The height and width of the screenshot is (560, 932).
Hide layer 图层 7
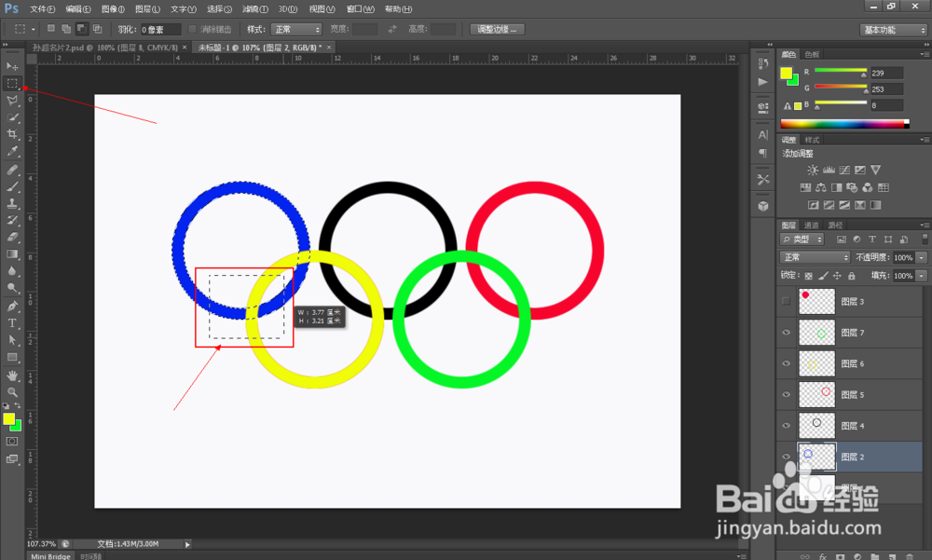[786, 333]
